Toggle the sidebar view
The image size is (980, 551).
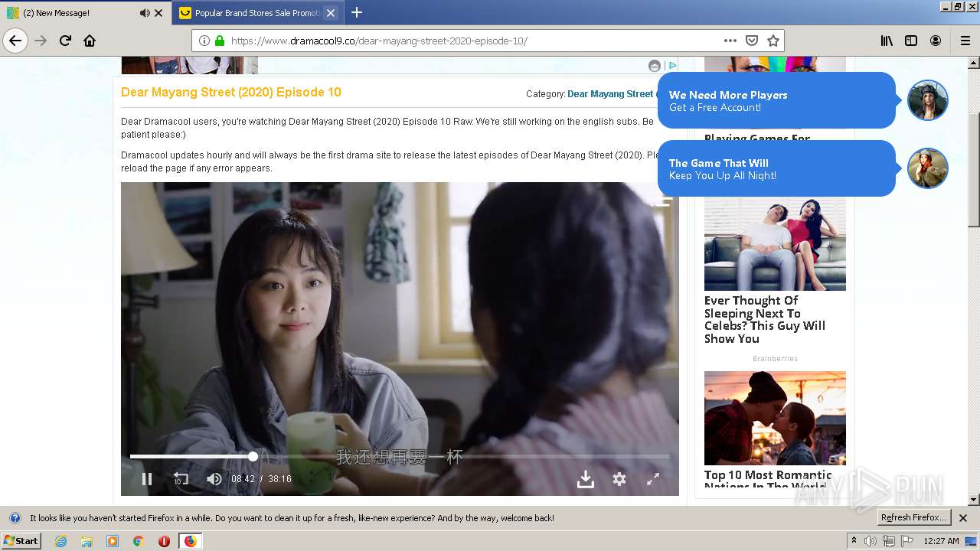[911, 41]
